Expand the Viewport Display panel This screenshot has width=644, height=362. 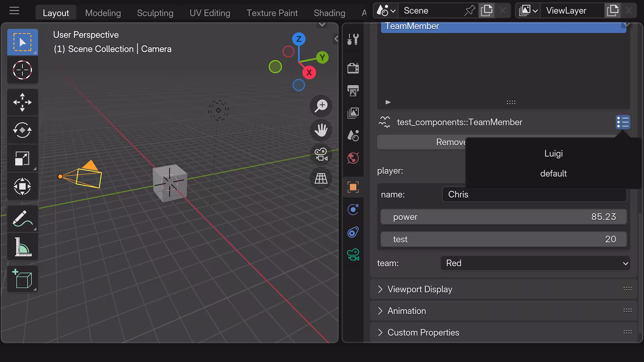point(503,289)
